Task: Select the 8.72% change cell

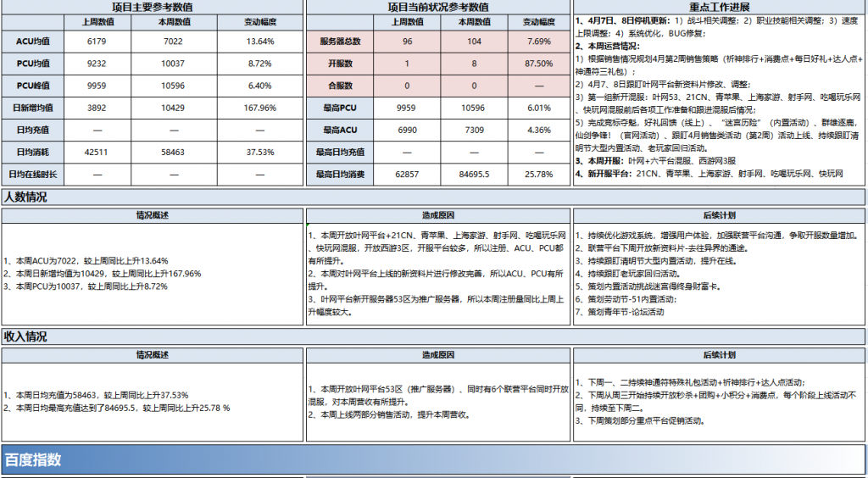Action: click(260, 64)
